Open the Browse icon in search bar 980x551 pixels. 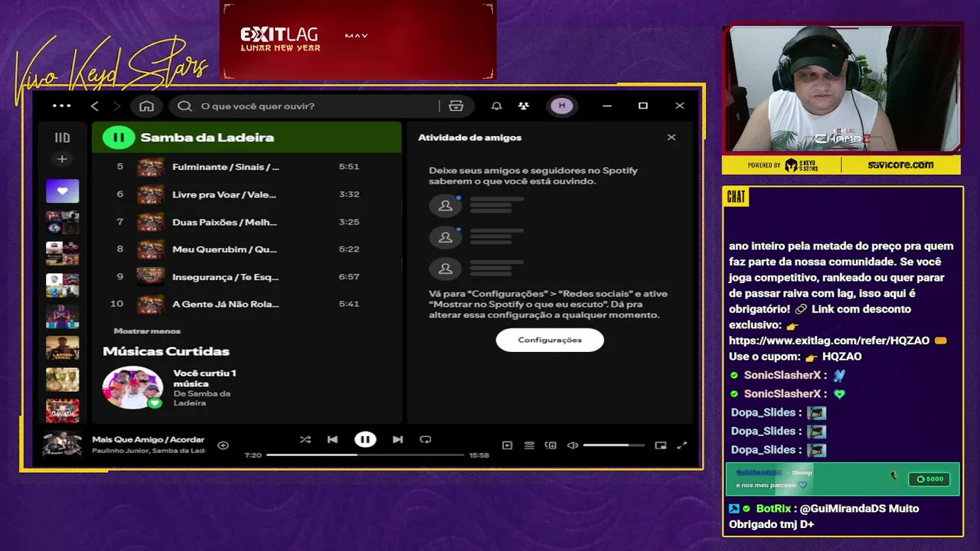pos(456,106)
